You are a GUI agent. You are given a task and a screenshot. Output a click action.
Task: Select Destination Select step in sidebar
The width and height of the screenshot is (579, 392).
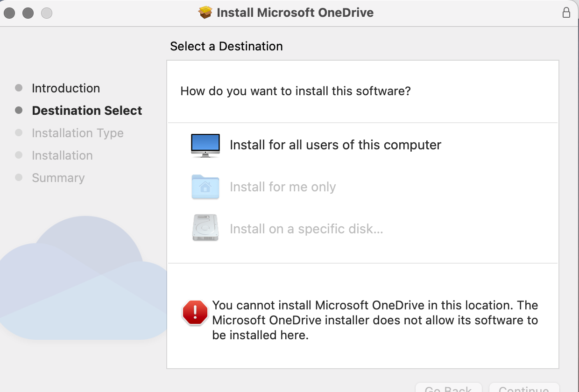[87, 111]
